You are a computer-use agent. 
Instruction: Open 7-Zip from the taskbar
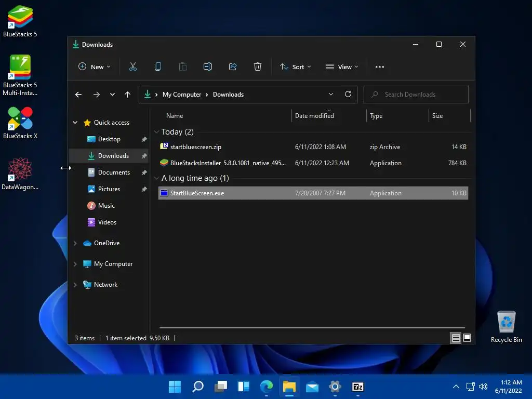(358, 387)
